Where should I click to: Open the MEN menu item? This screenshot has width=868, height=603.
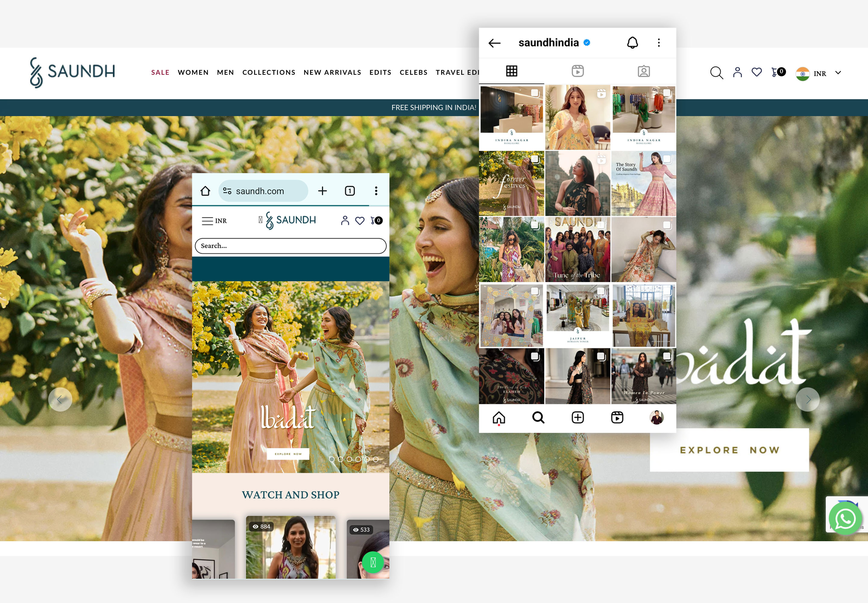pos(225,73)
